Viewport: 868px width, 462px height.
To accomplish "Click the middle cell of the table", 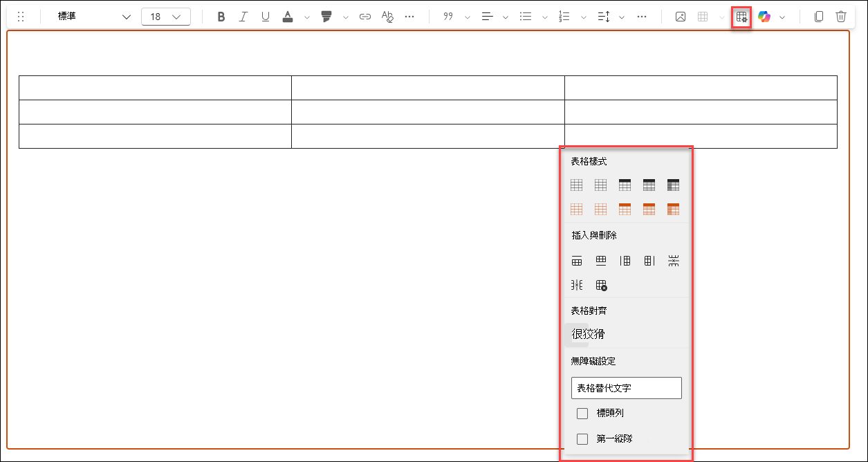I will [428, 112].
